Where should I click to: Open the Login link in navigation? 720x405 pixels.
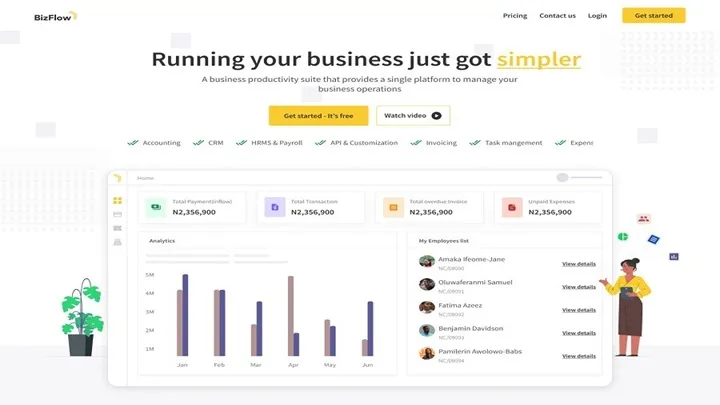[597, 16]
